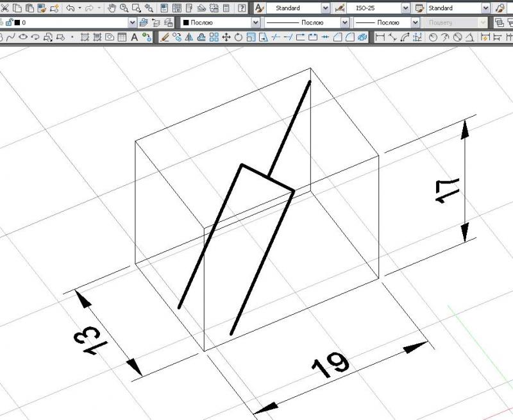Image resolution: width=513 pixels, height=420 pixels.
Task: Open the Dimension Style manager icon
Action: (340, 8)
